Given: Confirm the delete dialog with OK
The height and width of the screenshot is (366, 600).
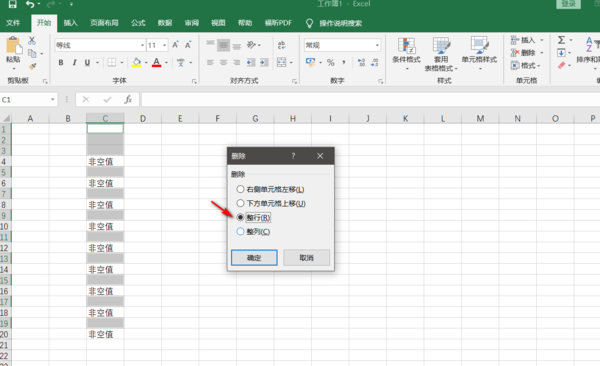Looking at the screenshot, I should (254, 258).
